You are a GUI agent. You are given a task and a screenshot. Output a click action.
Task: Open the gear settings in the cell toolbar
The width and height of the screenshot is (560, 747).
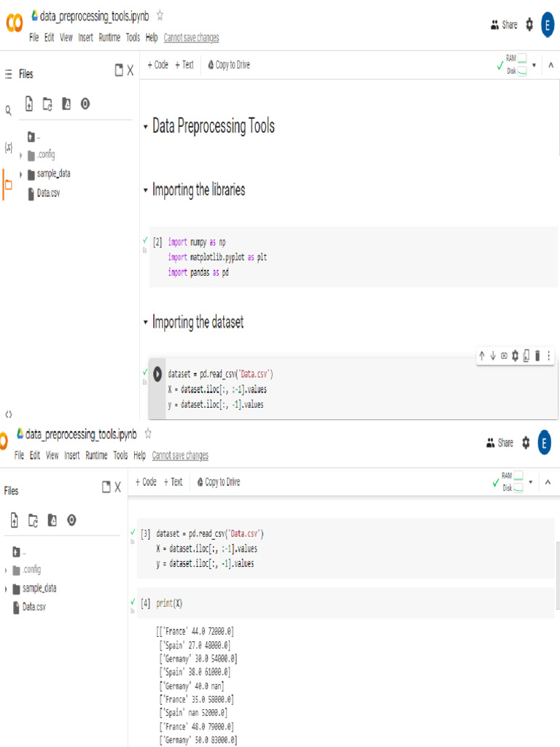(516, 356)
